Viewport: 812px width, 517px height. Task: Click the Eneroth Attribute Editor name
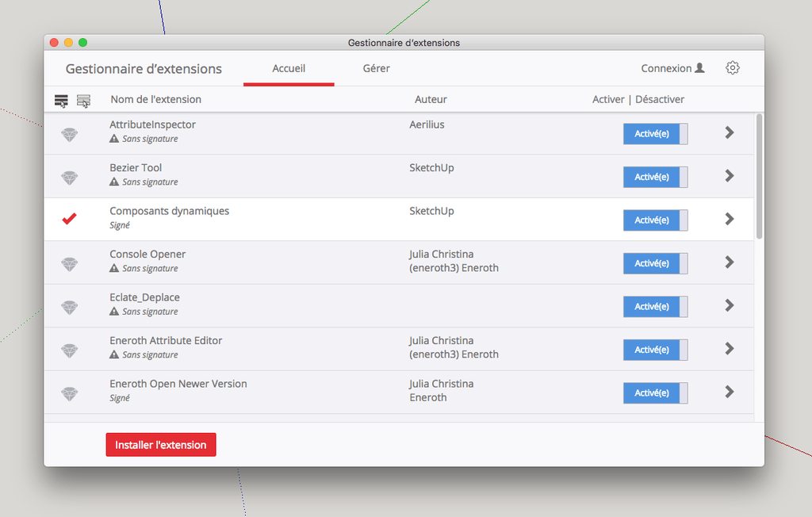166,340
